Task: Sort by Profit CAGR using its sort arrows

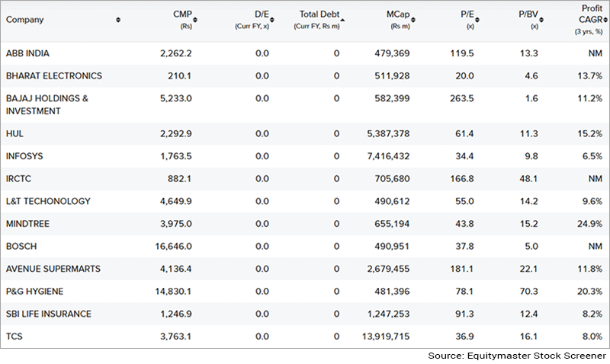Action: click(605, 20)
